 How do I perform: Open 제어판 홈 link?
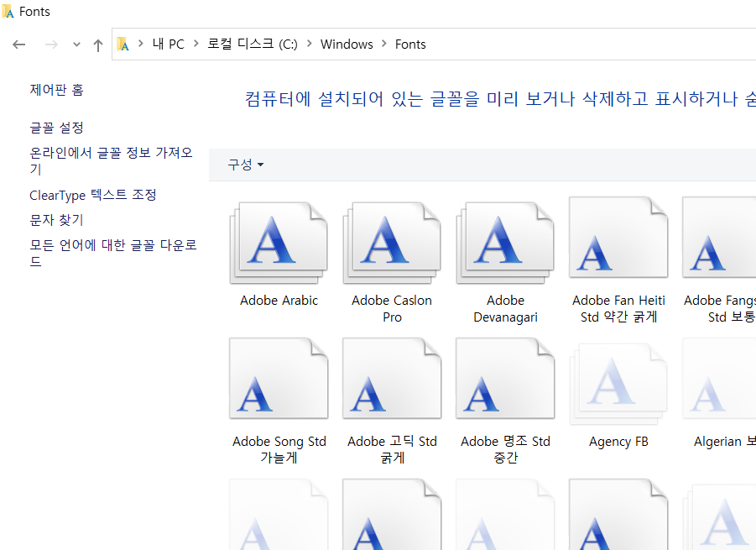click(x=56, y=90)
